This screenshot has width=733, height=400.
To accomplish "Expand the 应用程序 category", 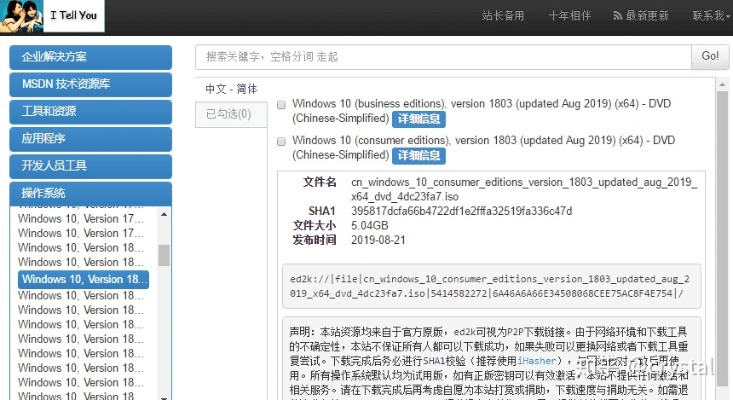I will [90, 138].
